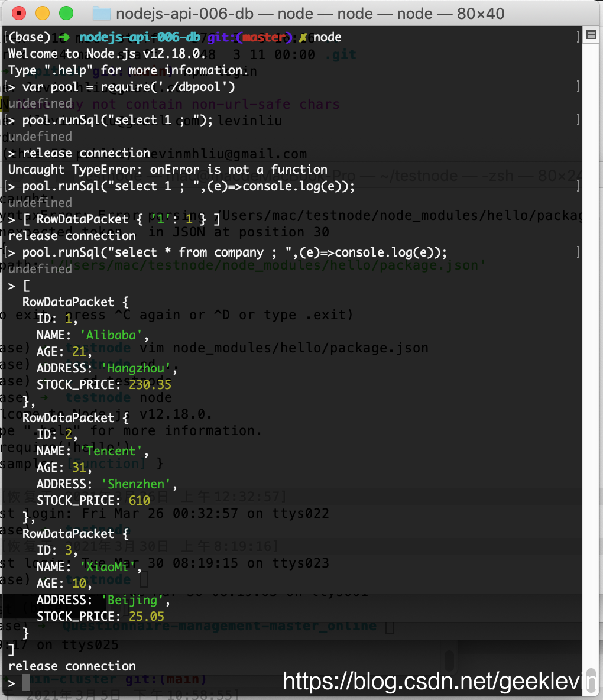603x700 pixels.
Task: Click the scrollbar thumb at bottom right
Action: (x=591, y=680)
